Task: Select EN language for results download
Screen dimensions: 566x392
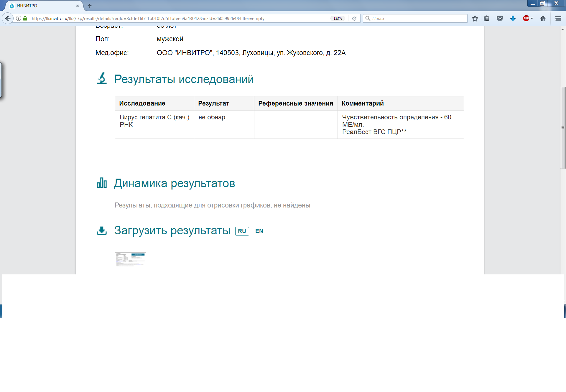Action: [259, 231]
